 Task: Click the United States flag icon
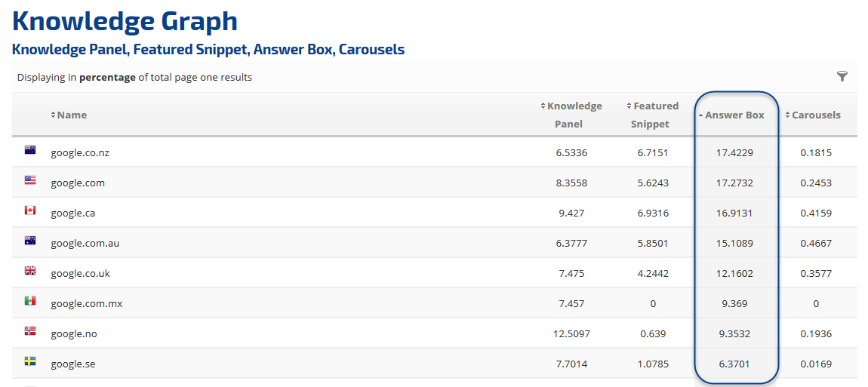point(30,180)
